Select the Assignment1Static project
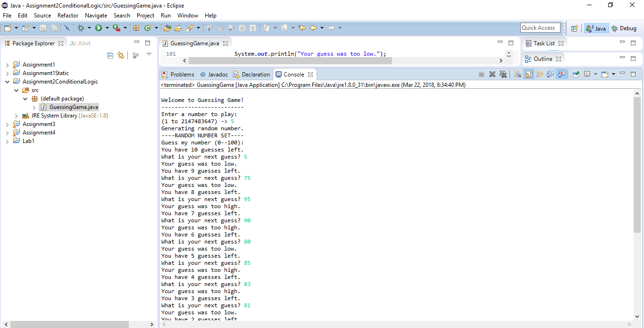Screen dimensions: 644x328 tap(46, 73)
